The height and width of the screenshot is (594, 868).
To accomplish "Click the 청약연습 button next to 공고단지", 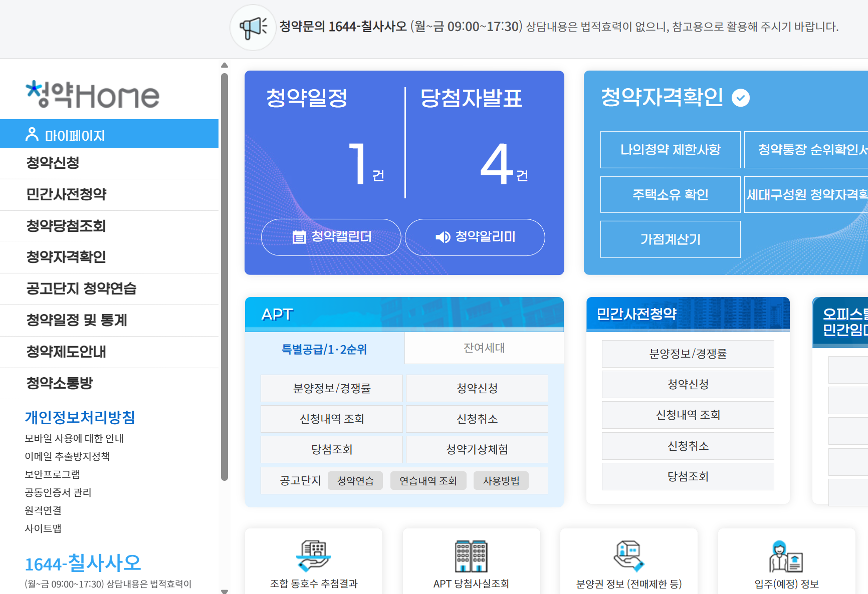I will pos(355,480).
